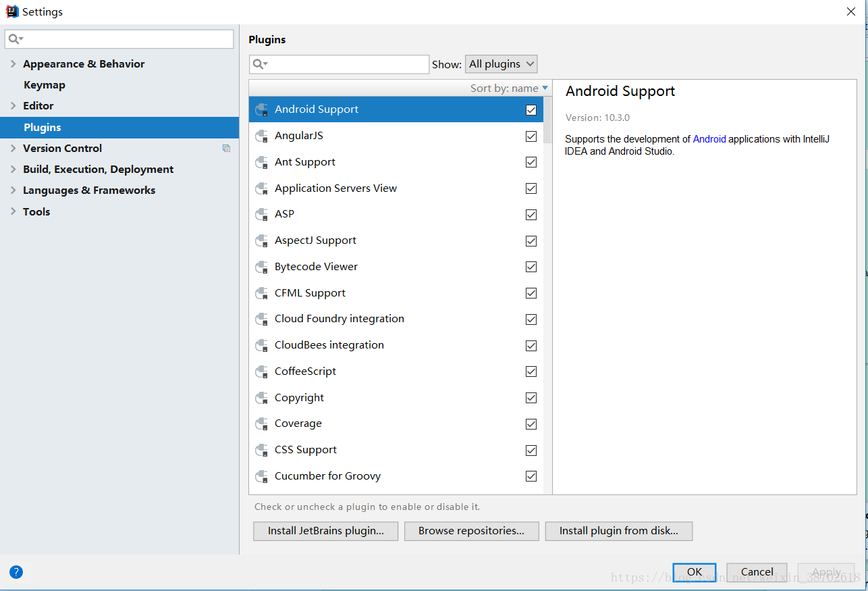Screen dimensions: 868x591
Task: Click the Copyright plugin icon
Action: coord(262,398)
